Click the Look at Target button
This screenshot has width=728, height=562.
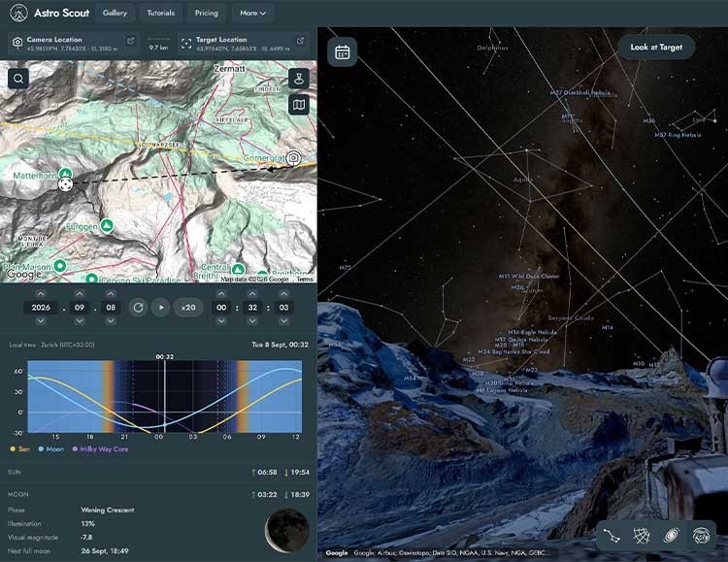(x=656, y=47)
